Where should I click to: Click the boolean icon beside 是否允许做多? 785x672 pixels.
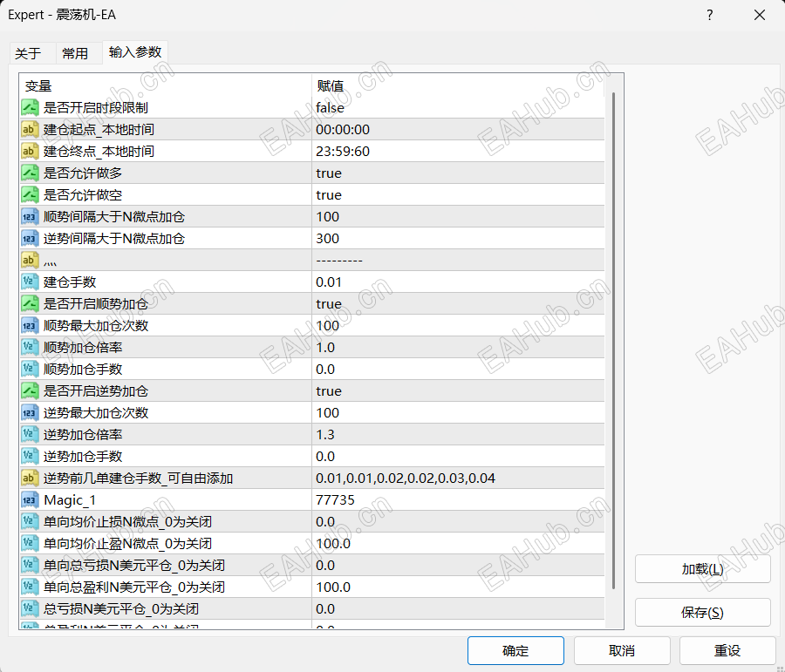coord(30,173)
